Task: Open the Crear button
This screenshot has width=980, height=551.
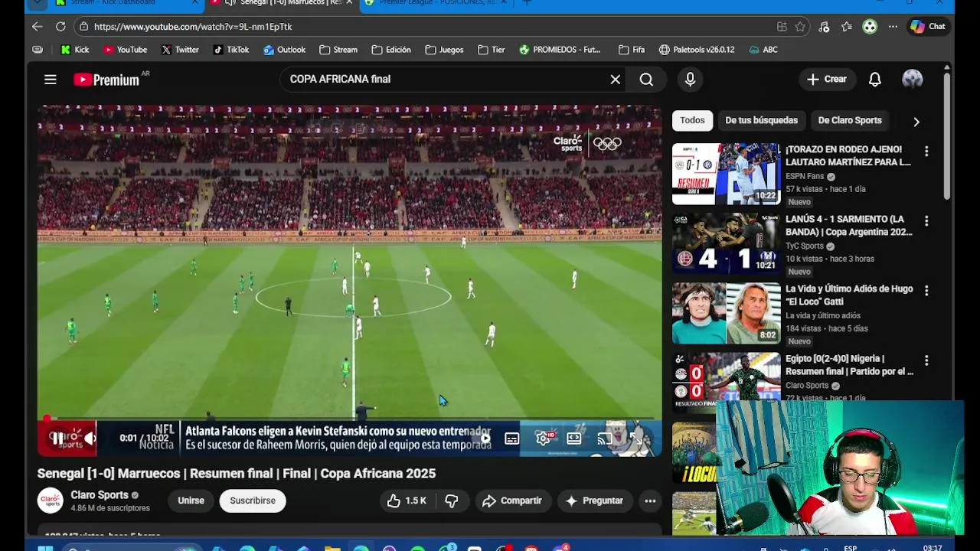Action: (x=827, y=79)
